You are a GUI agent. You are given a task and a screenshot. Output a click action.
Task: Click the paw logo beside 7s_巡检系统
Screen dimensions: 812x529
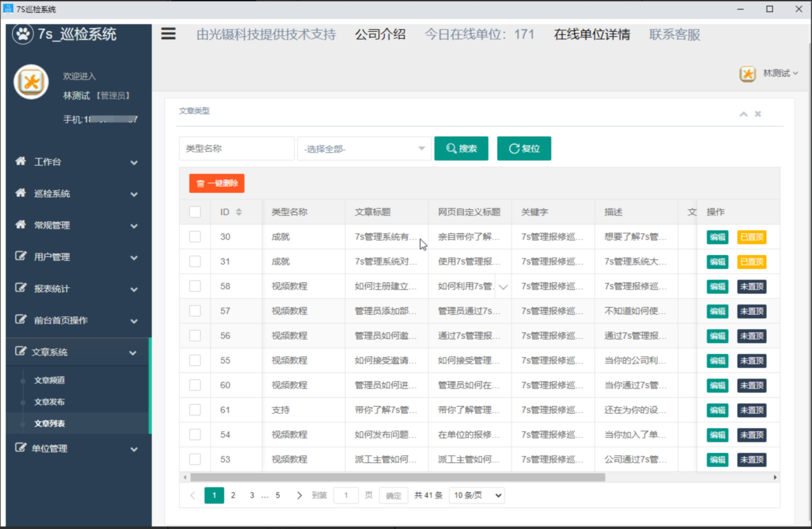click(23, 34)
